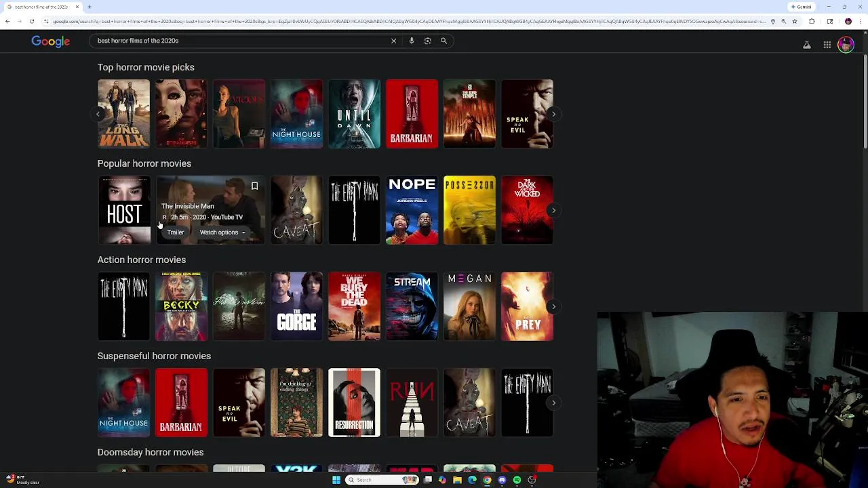The height and width of the screenshot is (488, 868).
Task: Close the current browser tab
Action: coord(77,7)
